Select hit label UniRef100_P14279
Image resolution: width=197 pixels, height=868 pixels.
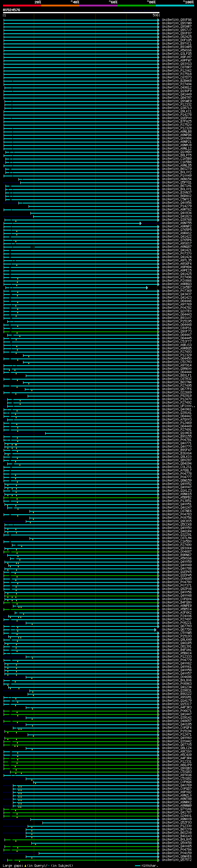point(177,206)
